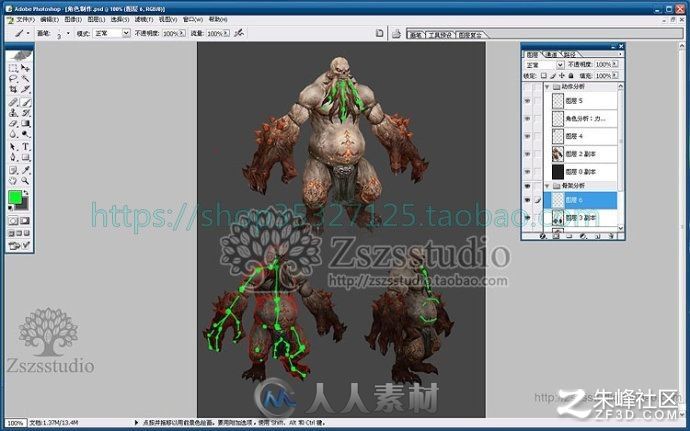690x431 pixels.
Task: Hide the 图层 4 layer
Action: 527,136
